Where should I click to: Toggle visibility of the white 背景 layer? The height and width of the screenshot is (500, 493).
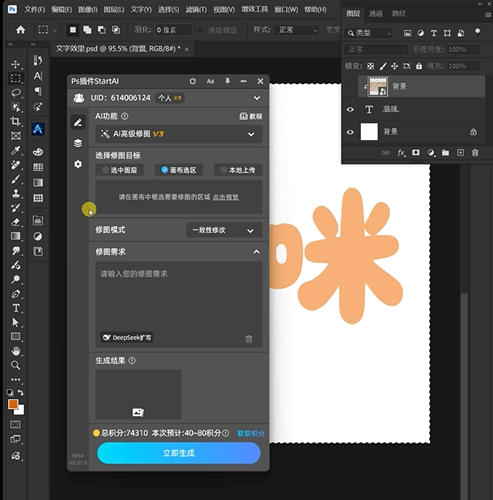tap(350, 132)
